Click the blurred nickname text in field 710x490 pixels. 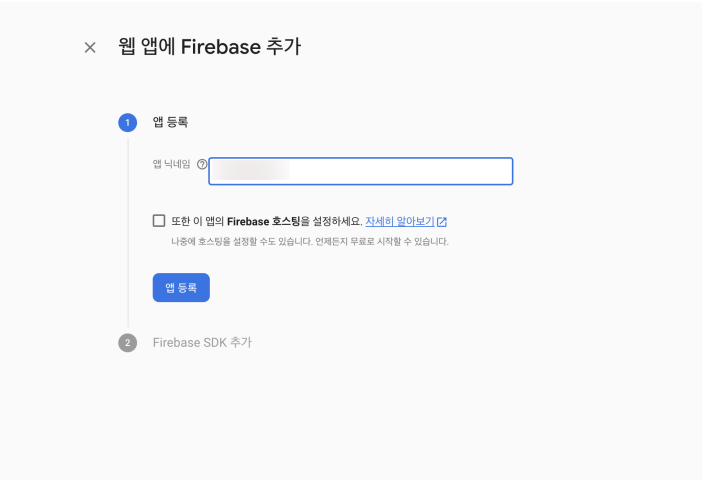coord(251,171)
